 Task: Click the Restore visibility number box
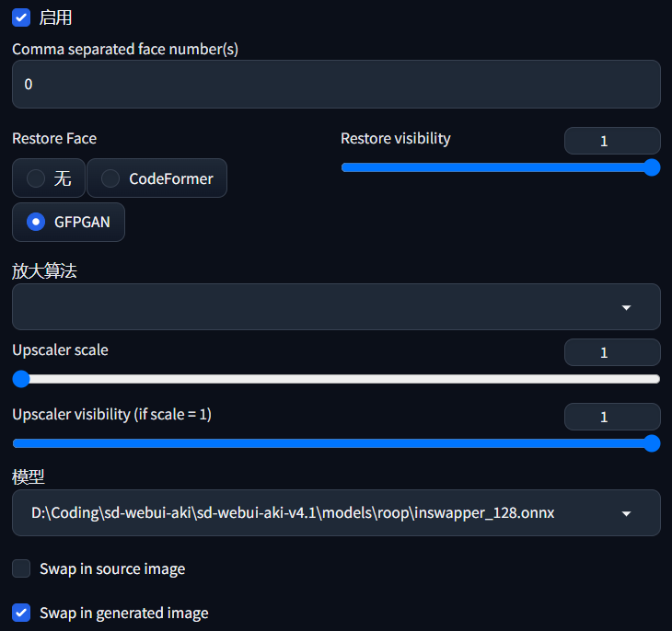pos(611,141)
